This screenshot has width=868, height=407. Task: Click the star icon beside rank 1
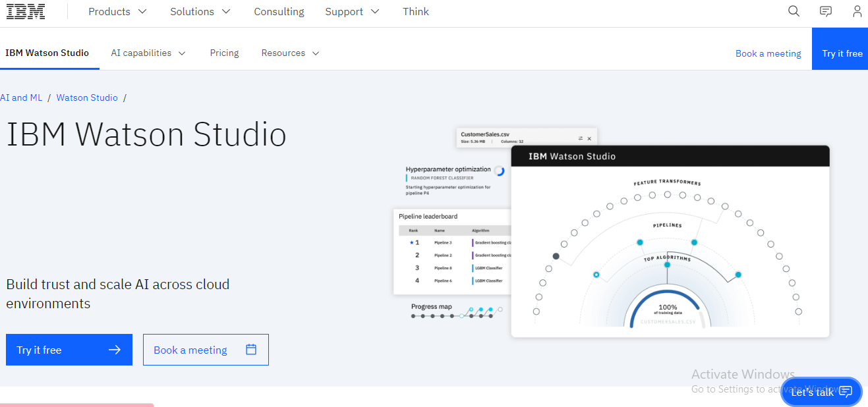(411, 242)
